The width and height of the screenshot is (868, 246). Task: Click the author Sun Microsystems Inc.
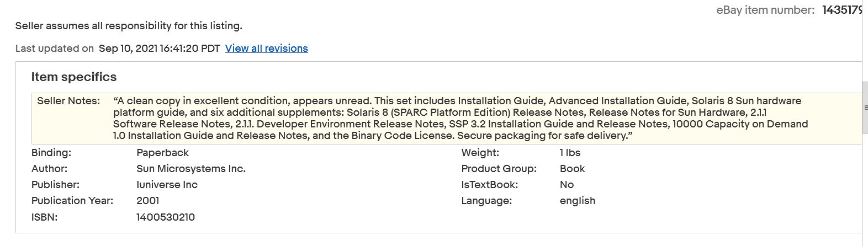click(x=190, y=169)
